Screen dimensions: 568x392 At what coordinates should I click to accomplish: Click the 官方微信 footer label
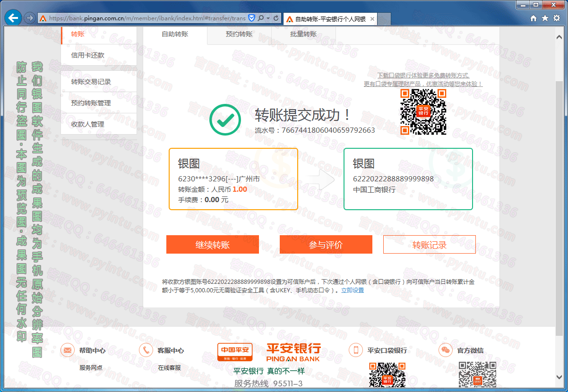pyautogui.click(x=470, y=350)
